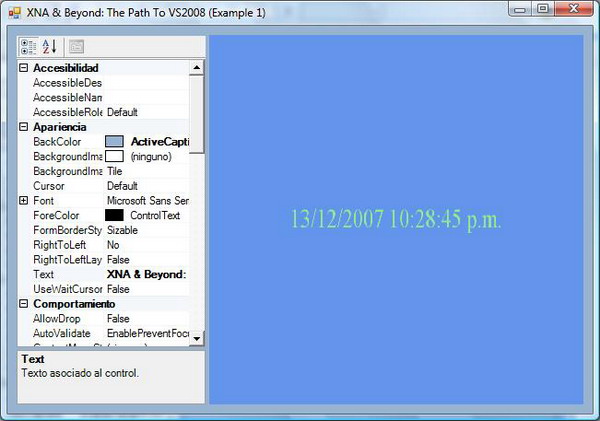Select the UseWaitCursor property label
This screenshot has height=421, width=600.
click(x=68, y=289)
